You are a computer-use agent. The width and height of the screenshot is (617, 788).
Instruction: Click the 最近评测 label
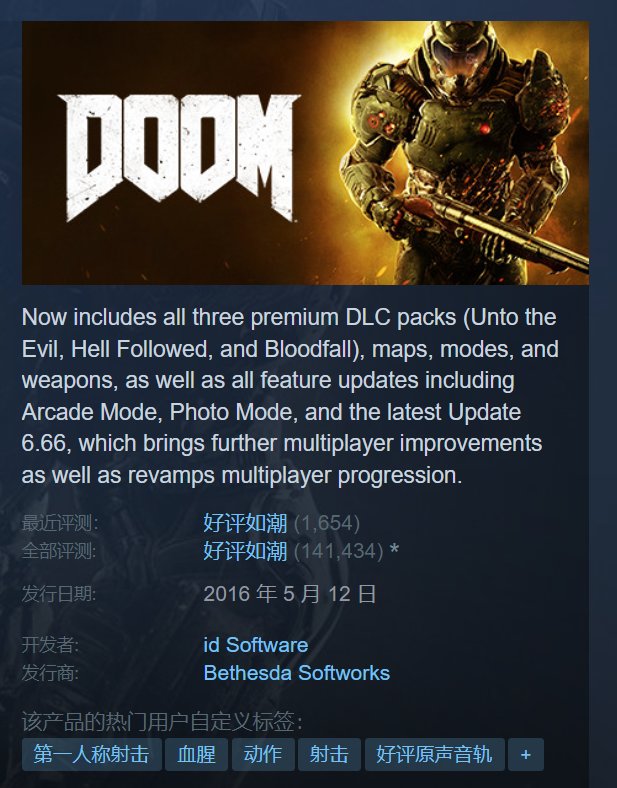[x=60, y=523]
